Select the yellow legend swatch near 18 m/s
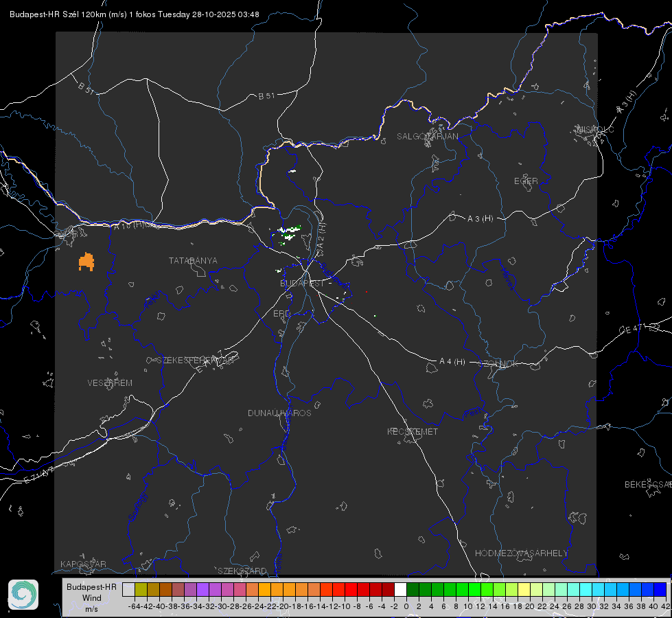Image resolution: width=672 pixels, height=618 pixels. 524,589
